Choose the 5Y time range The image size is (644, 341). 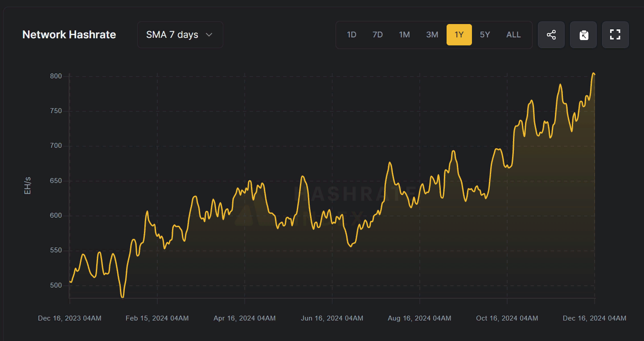[x=485, y=35]
